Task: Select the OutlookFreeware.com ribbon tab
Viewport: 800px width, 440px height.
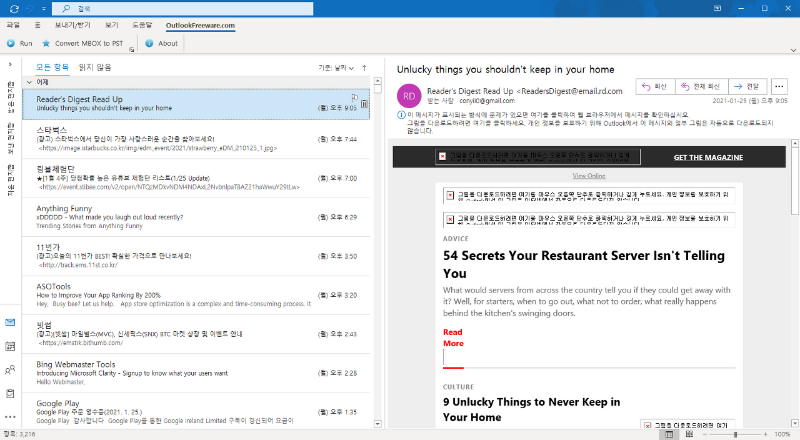Action: coord(200,26)
